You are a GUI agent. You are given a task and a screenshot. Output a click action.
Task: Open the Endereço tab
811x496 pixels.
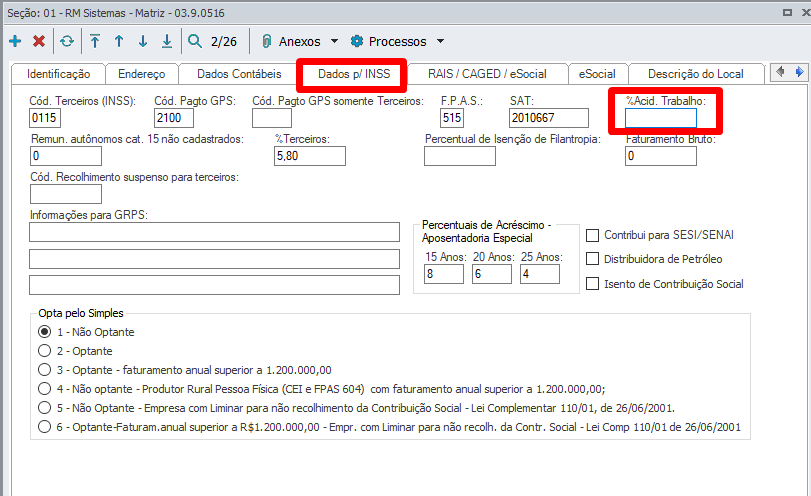142,74
